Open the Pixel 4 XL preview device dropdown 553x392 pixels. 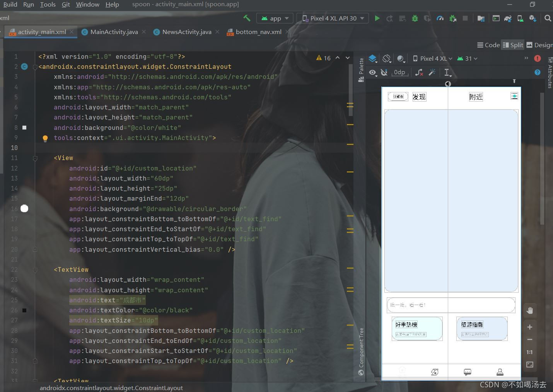point(432,59)
